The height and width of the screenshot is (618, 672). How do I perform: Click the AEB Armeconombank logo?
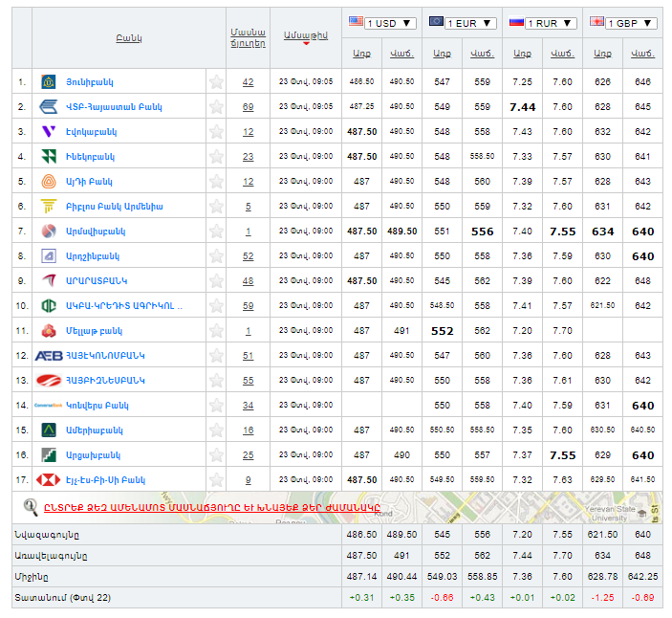pyautogui.click(x=49, y=356)
